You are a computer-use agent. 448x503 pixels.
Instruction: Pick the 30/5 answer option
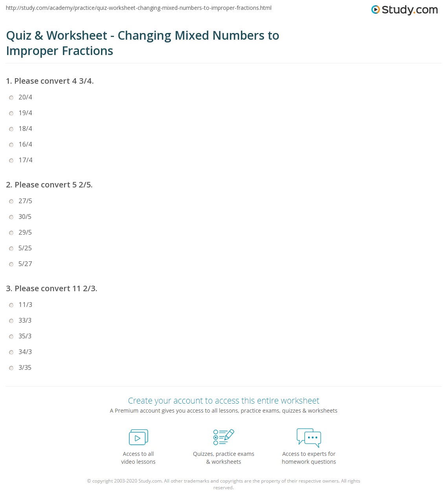pyautogui.click(x=11, y=217)
